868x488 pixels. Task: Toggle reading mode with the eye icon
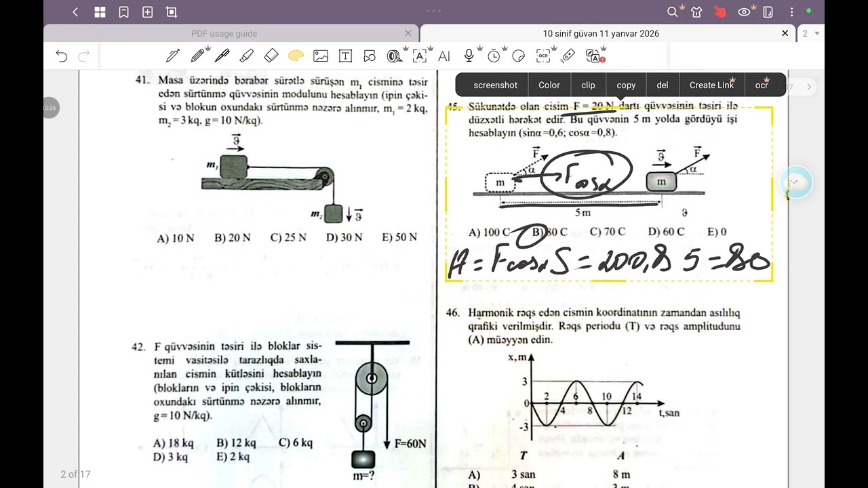[744, 12]
